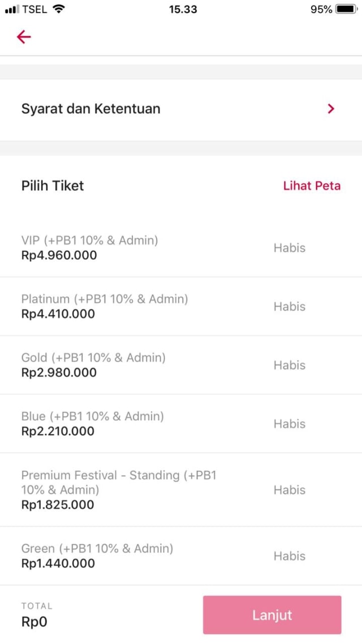Tap the Rp4.960.000 VIP price
Screen dimensions: 362x644
coord(59,255)
